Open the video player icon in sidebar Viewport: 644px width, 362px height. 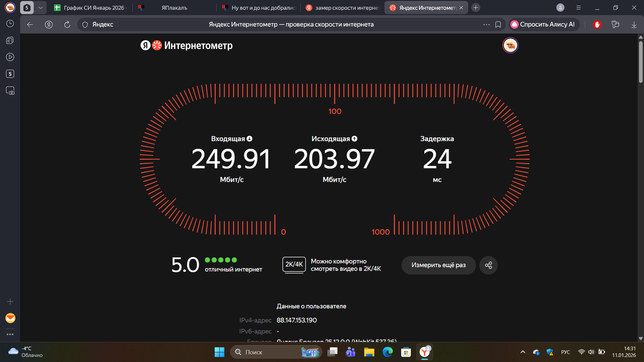[10, 57]
